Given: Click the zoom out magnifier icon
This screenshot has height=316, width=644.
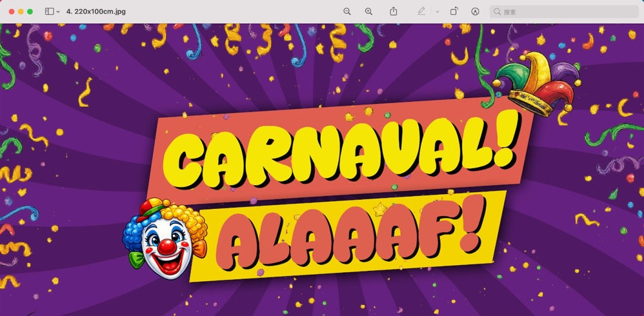Looking at the screenshot, I should (347, 12).
